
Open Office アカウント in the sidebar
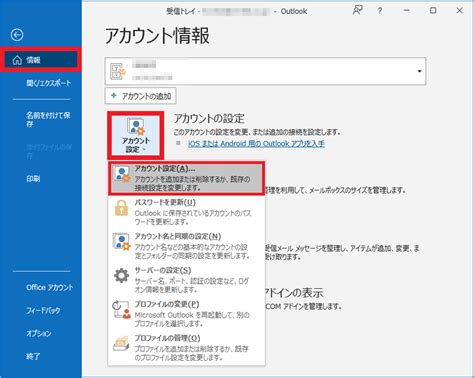pyautogui.click(x=50, y=287)
